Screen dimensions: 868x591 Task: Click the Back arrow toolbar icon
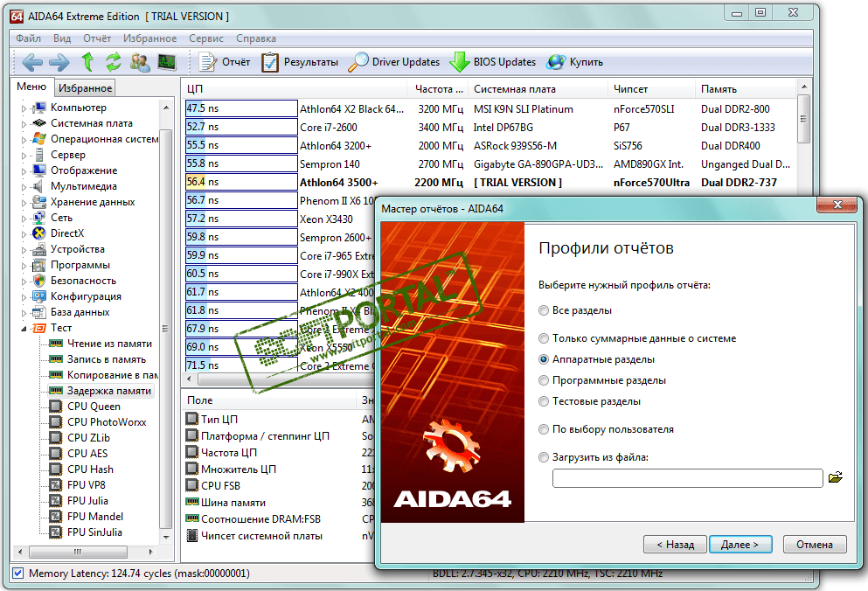click(x=32, y=62)
